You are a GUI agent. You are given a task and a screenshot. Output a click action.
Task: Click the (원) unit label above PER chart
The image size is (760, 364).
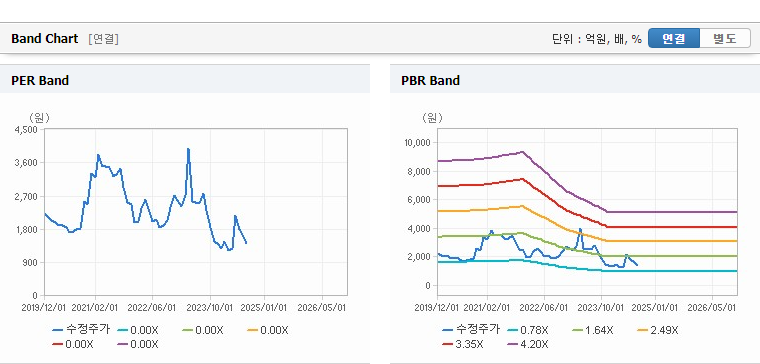pos(40,117)
